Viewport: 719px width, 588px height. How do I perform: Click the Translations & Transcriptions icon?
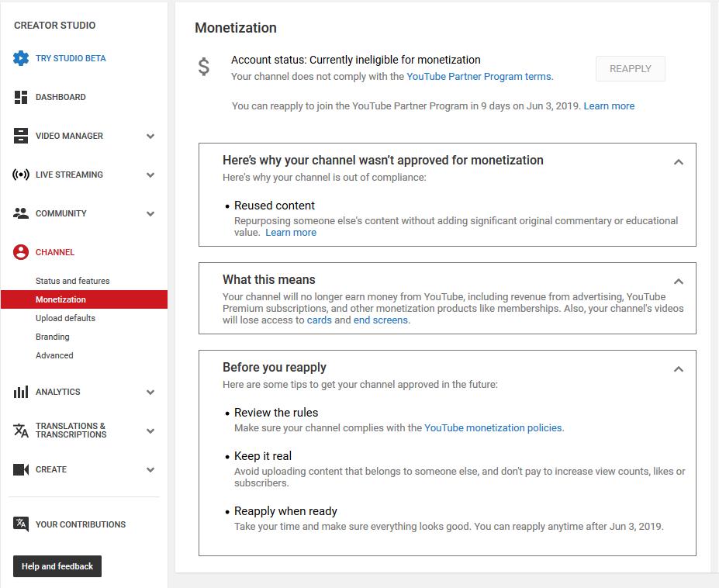pos(21,431)
